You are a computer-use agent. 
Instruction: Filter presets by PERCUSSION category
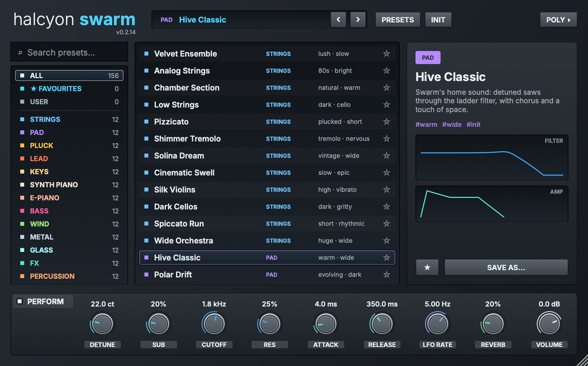[69, 276]
